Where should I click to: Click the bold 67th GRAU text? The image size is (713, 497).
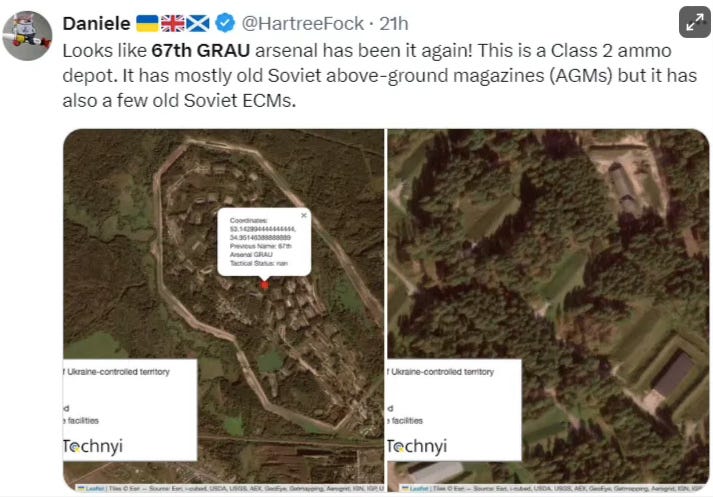coord(201,50)
